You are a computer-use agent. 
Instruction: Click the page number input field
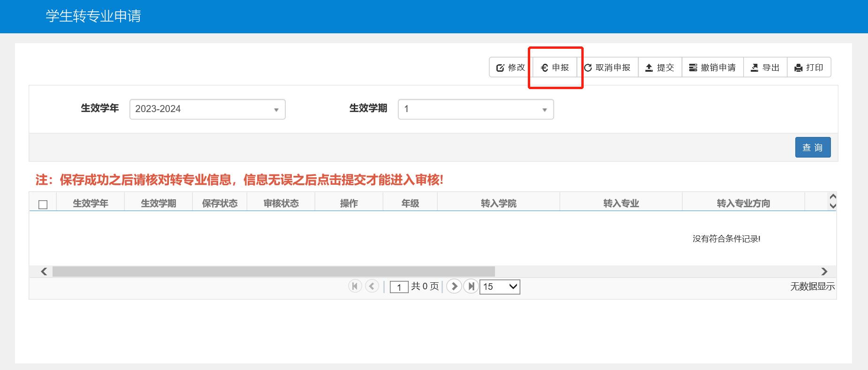pyautogui.click(x=399, y=287)
